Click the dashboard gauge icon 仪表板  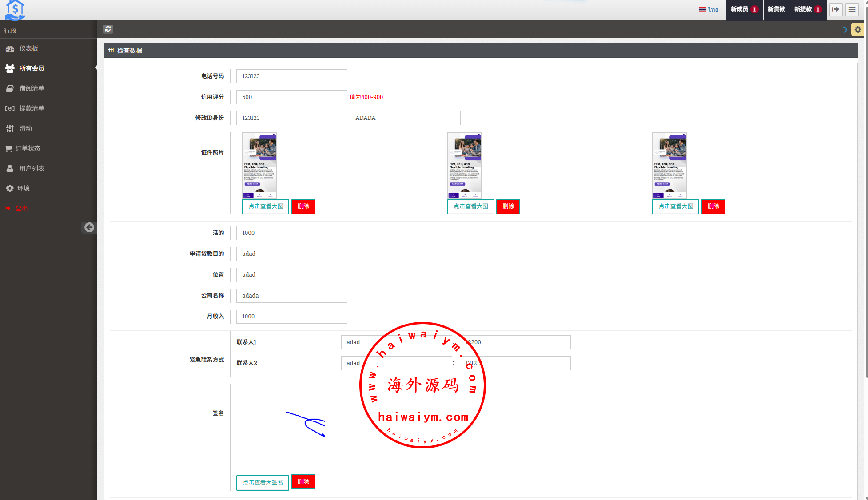coord(10,48)
